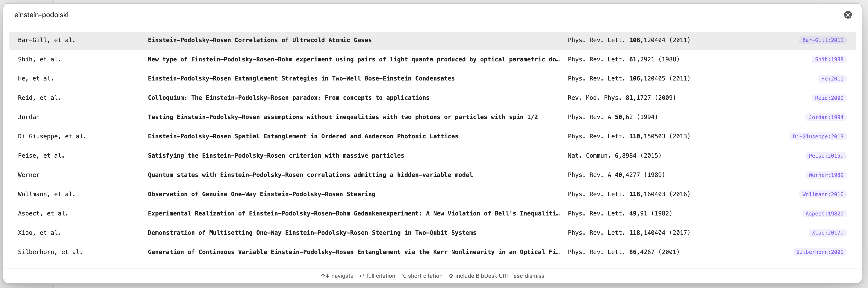The width and height of the screenshot is (868, 288).
Task: Select the 'Colloquium: The Einstein–Podolsky–Rosen paradox' title
Action: click(289, 98)
